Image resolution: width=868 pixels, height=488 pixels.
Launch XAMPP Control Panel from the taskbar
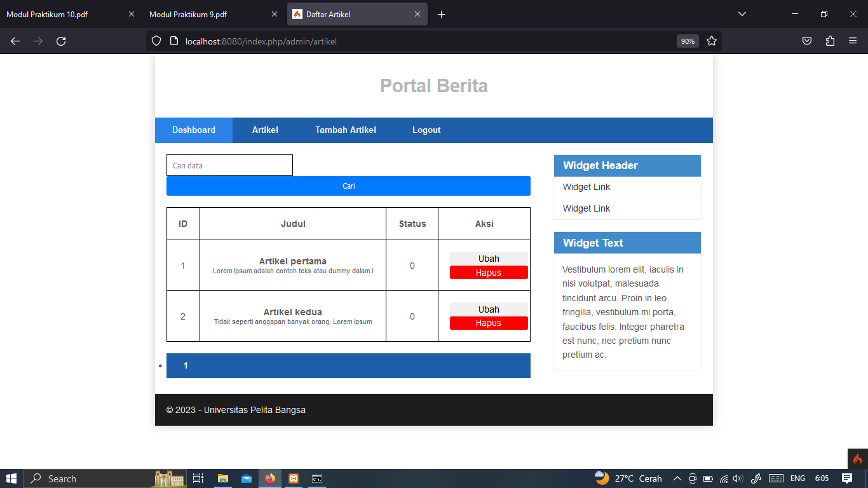pyautogui.click(x=293, y=478)
